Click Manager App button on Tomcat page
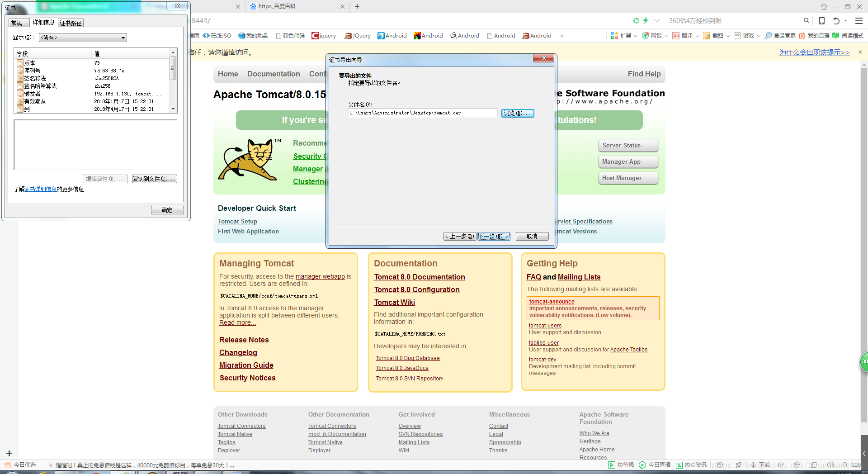The width and height of the screenshot is (868, 474). pyautogui.click(x=628, y=162)
